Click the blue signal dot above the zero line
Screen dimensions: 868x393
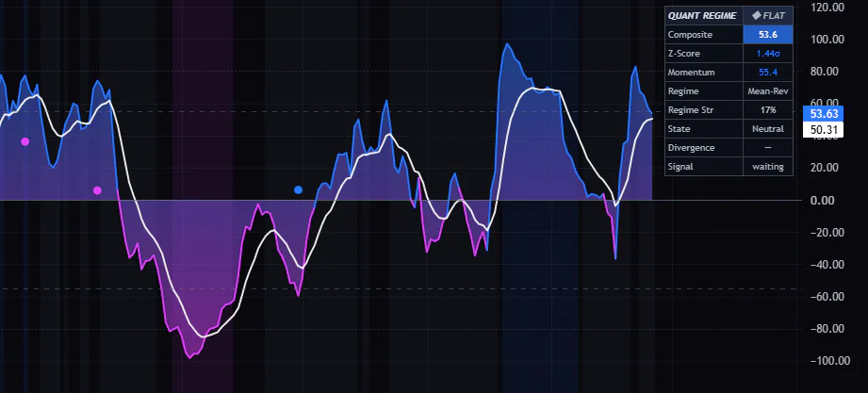tap(299, 189)
